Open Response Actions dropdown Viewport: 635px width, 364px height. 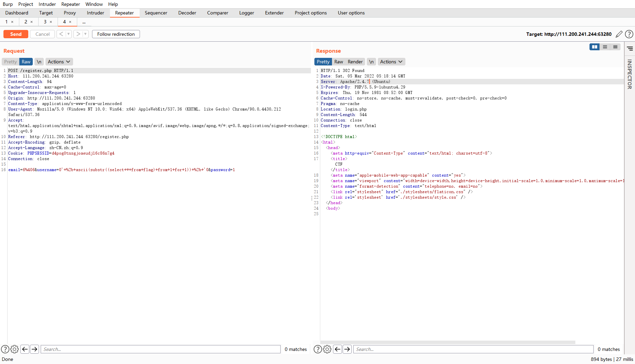pos(391,62)
